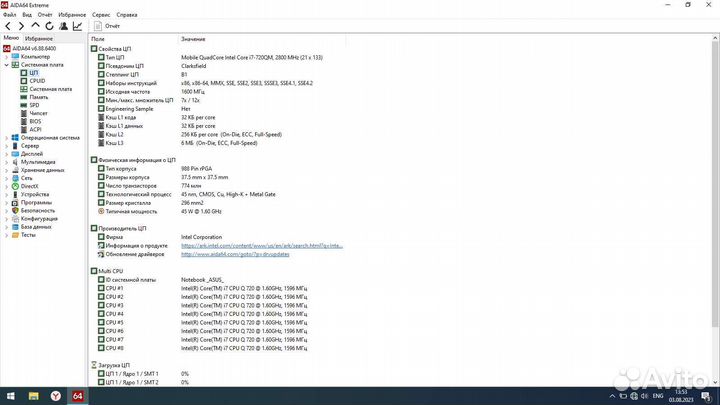Select BIOS in the tree
720x405 pixels.
35,121
